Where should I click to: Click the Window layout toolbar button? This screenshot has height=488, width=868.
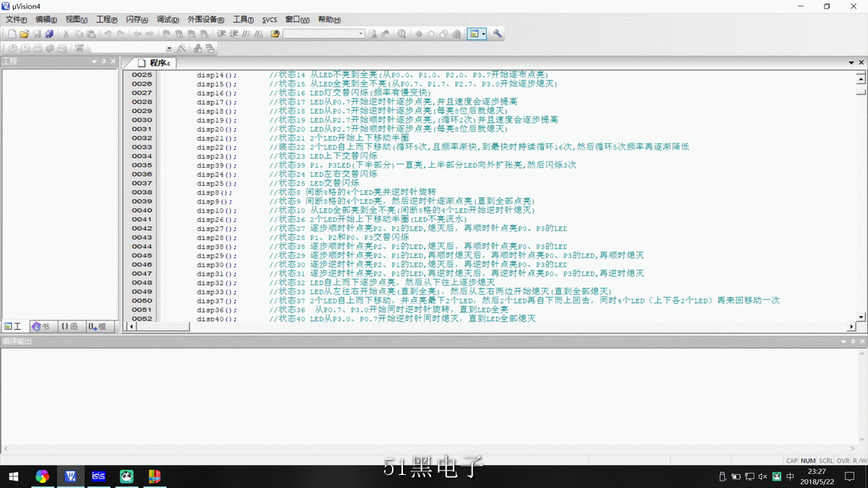pos(475,34)
